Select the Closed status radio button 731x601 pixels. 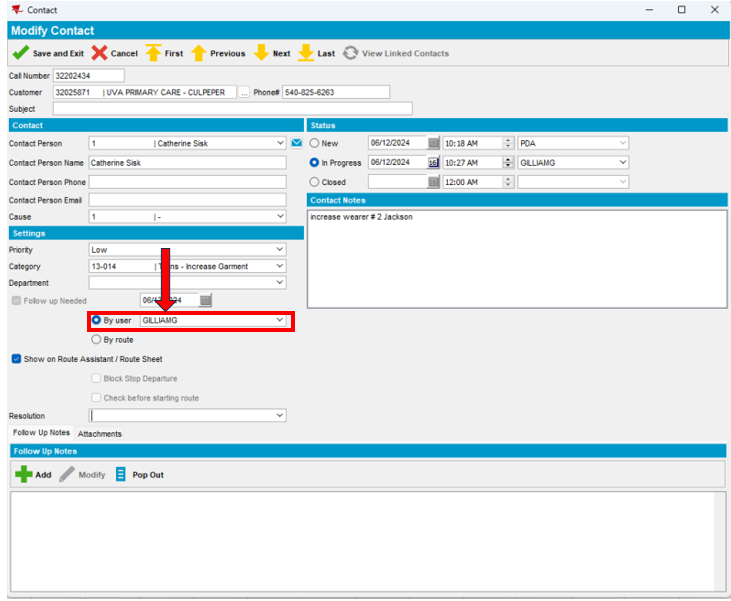click(x=314, y=182)
